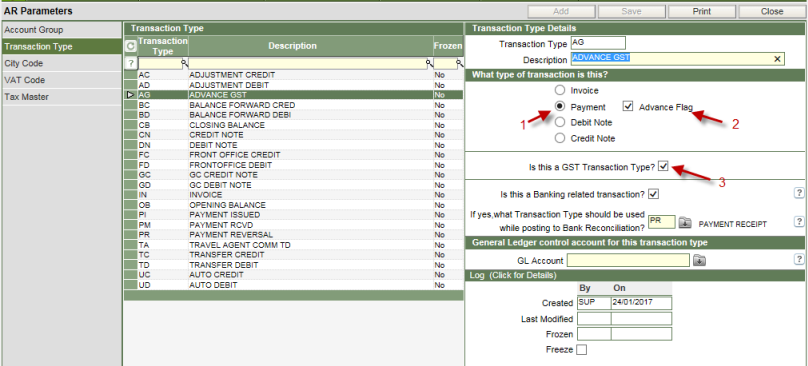Tick the Freeze checkbox
This screenshot has height=366, width=808.
[x=581, y=350]
